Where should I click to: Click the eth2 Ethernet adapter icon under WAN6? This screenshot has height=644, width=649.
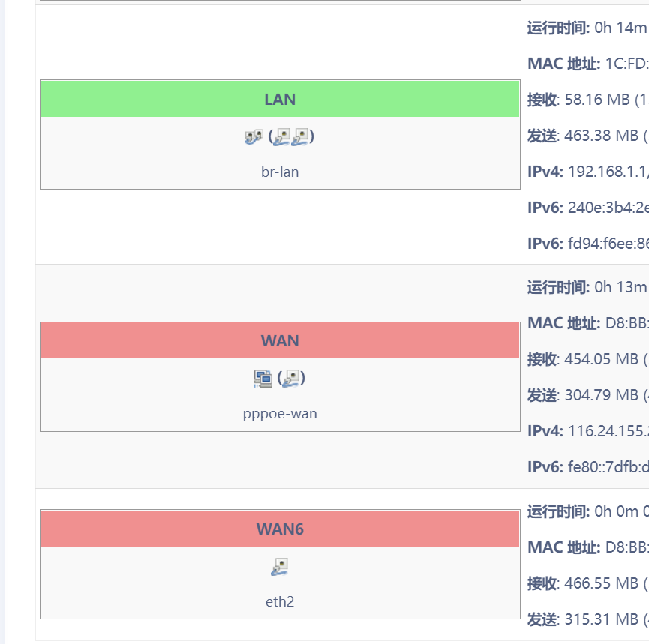(x=279, y=566)
